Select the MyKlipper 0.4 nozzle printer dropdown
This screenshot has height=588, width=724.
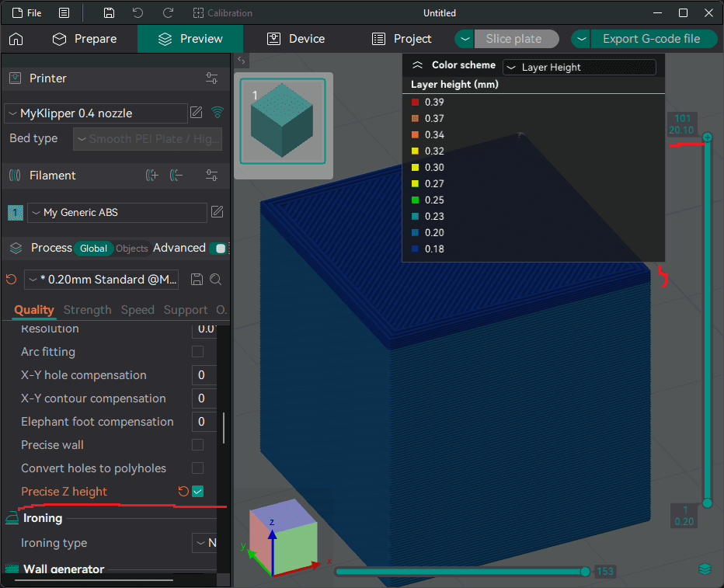coord(96,113)
